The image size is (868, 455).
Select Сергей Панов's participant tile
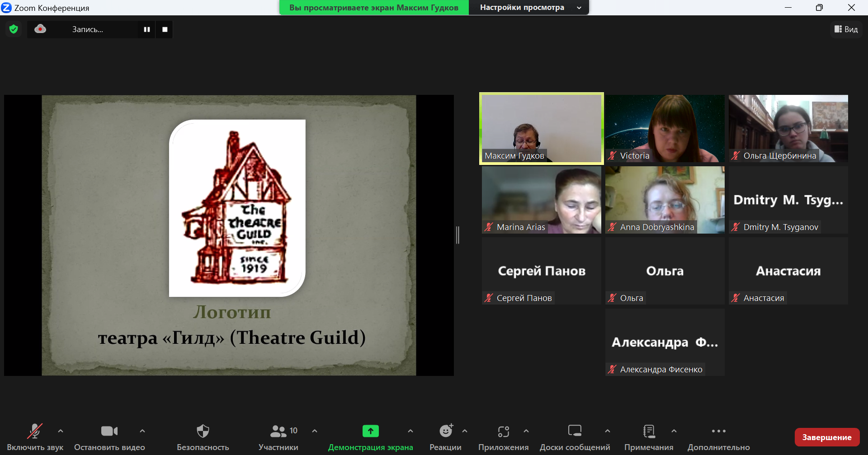pos(542,271)
